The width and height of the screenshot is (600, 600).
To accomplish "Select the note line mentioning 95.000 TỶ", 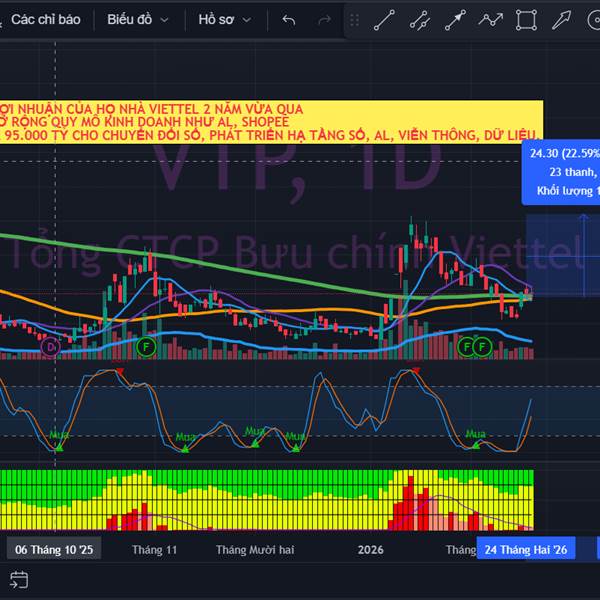I will click(270, 135).
